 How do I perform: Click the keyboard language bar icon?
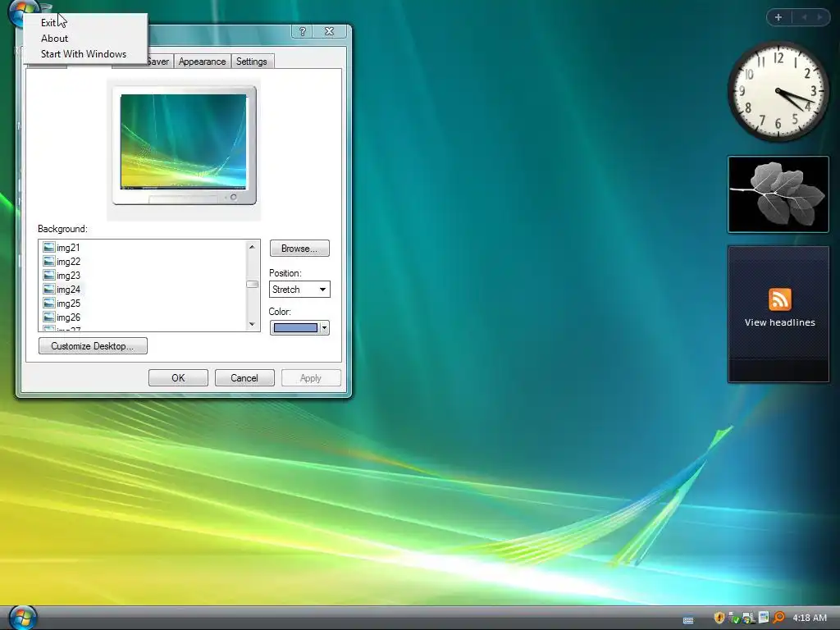pos(688,620)
